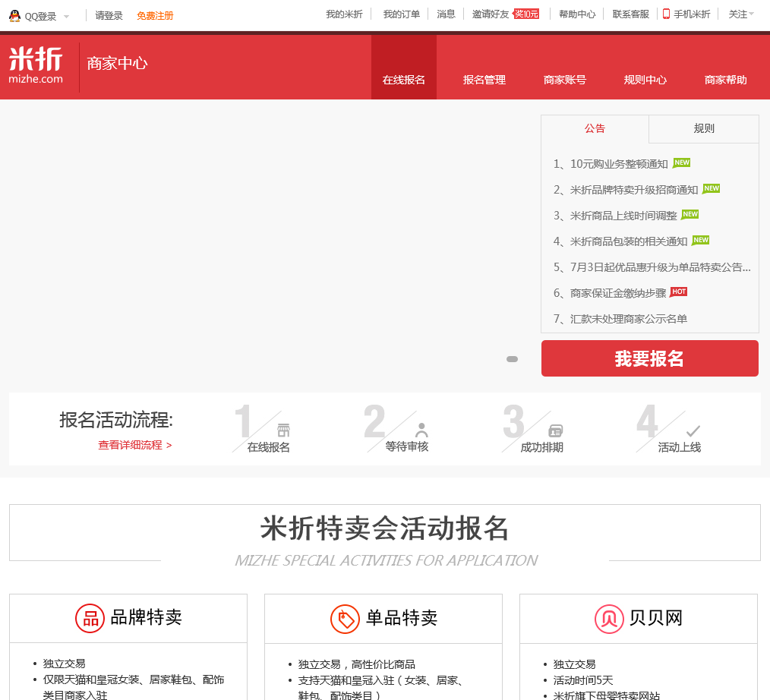Expand the 关注 follow dropdown
Screen dimensions: 770x700
pyautogui.click(x=740, y=14)
